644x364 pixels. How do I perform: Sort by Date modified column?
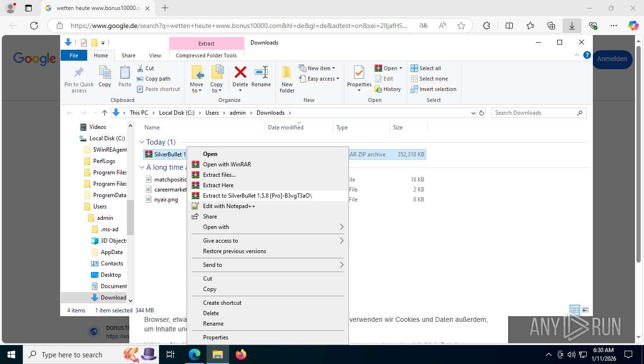coord(299,127)
